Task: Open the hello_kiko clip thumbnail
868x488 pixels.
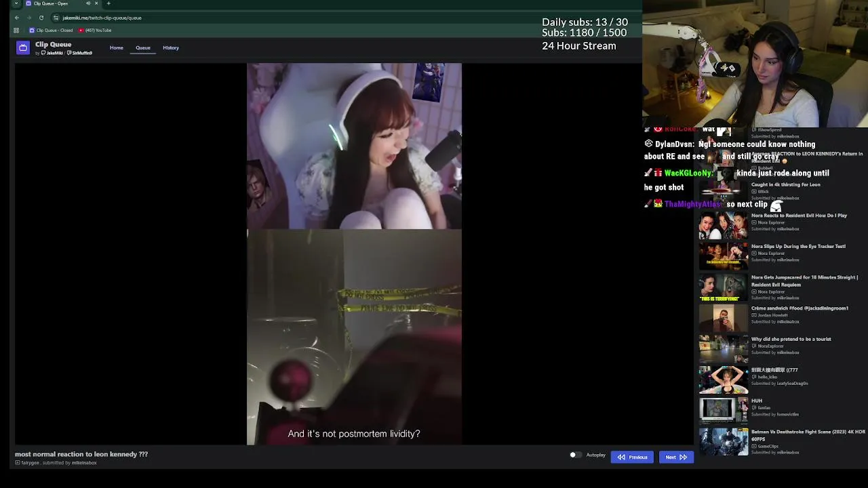Action: (724, 380)
